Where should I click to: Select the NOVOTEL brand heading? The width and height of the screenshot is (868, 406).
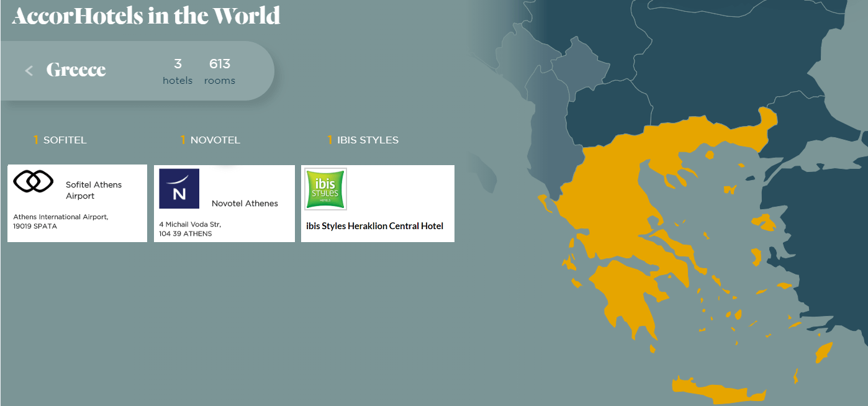point(215,140)
